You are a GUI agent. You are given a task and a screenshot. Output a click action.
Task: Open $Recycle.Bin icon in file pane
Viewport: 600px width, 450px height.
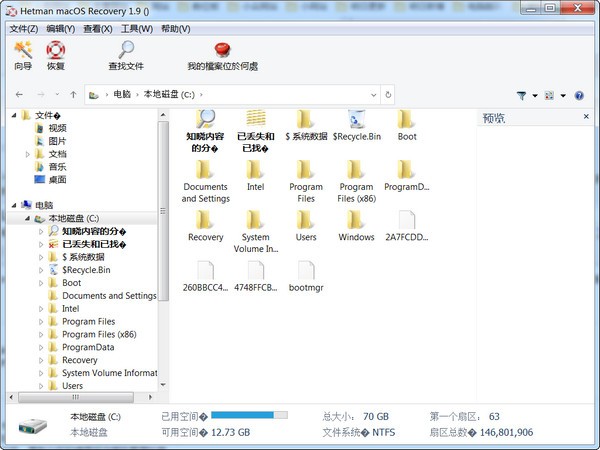click(x=357, y=126)
